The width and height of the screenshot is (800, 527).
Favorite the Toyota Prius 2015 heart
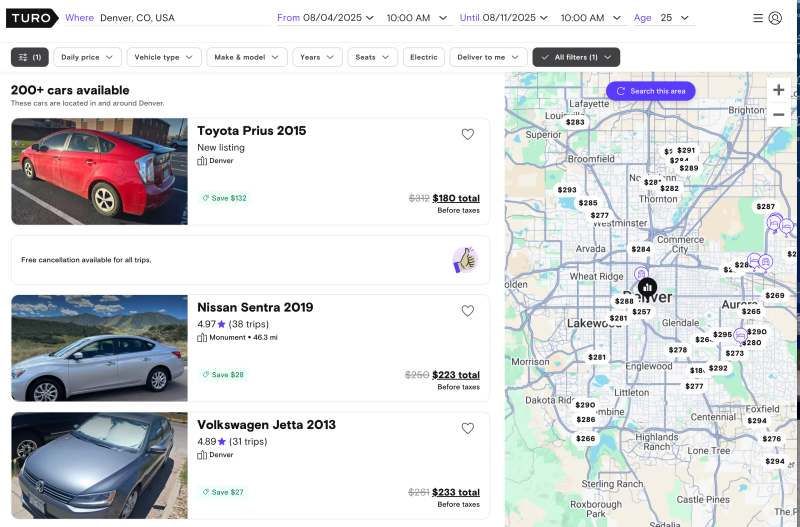[x=468, y=134]
